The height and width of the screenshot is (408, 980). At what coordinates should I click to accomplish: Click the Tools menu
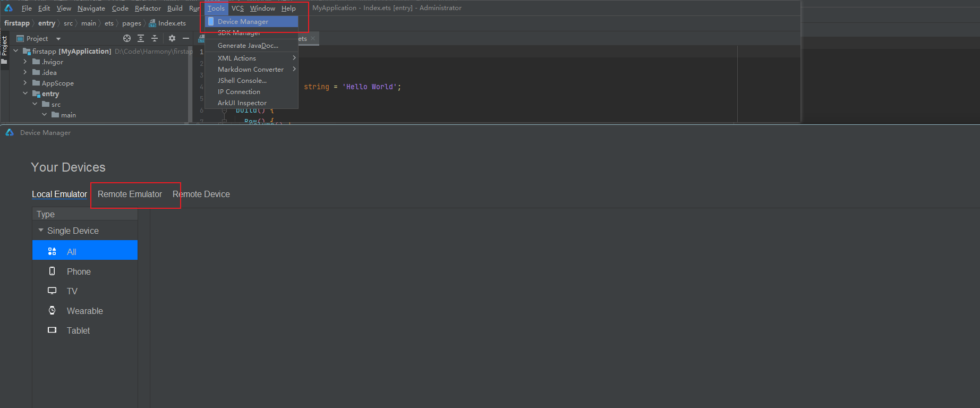(x=216, y=8)
